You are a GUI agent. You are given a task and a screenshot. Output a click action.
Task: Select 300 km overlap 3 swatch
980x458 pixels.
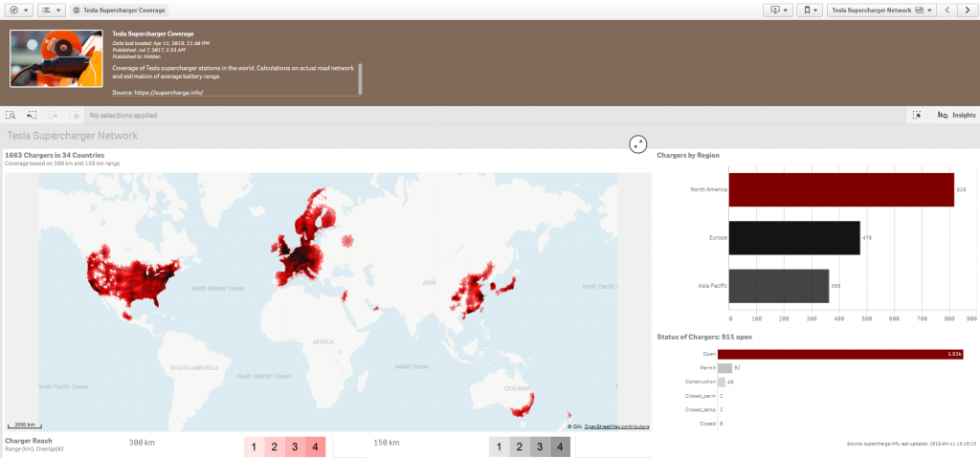[x=295, y=447]
